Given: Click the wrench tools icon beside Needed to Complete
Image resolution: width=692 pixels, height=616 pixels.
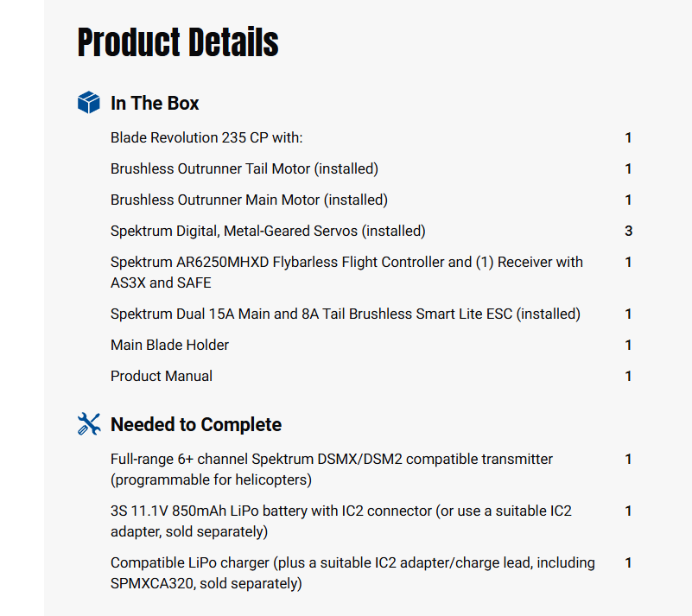Looking at the screenshot, I should click(89, 424).
